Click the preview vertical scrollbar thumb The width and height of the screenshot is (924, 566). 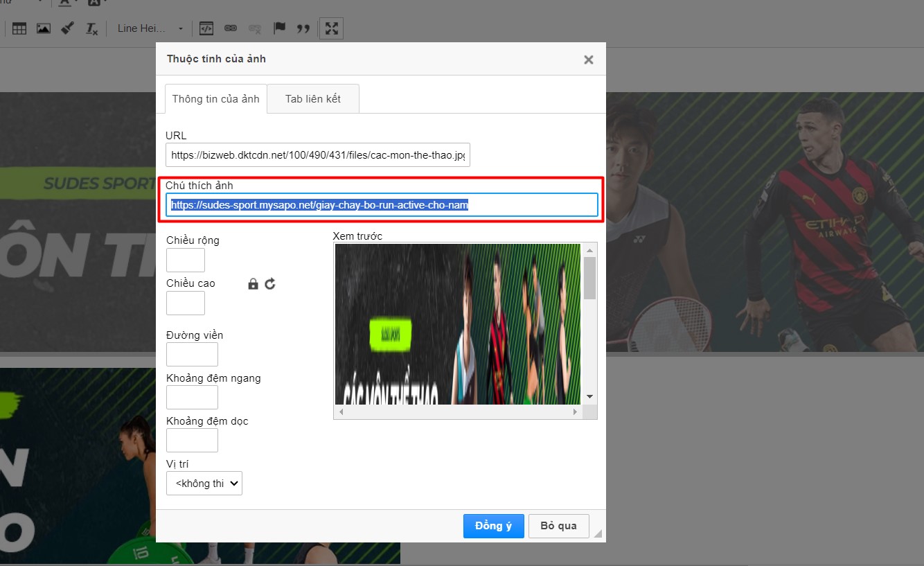(x=589, y=278)
